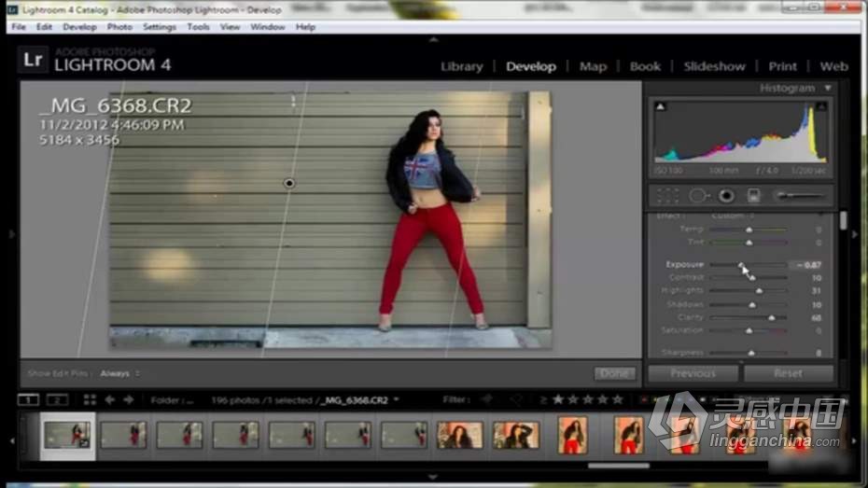
Task: Open the Effect Custom preset dropdown
Action: (733, 216)
